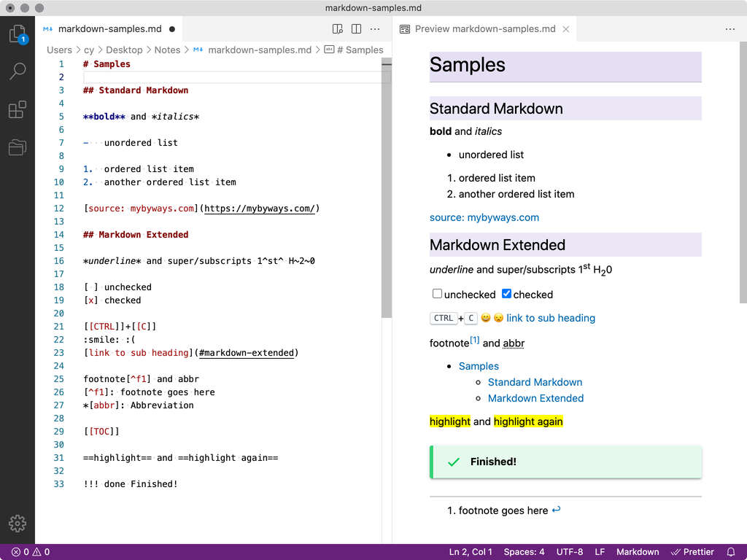Check the unchecked checkbox in preview
Image resolution: width=747 pixels, height=560 pixels.
click(x=437, y=293)
